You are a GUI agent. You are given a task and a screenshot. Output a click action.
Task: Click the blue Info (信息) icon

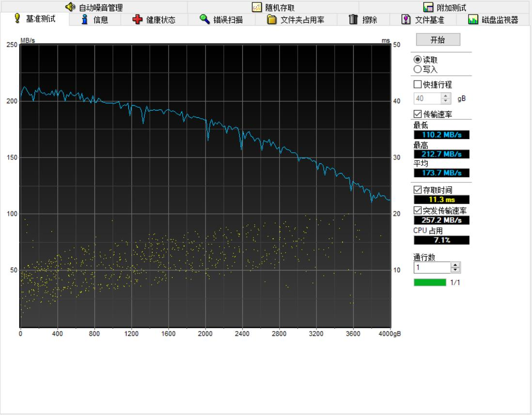click(x=85, y=19)
